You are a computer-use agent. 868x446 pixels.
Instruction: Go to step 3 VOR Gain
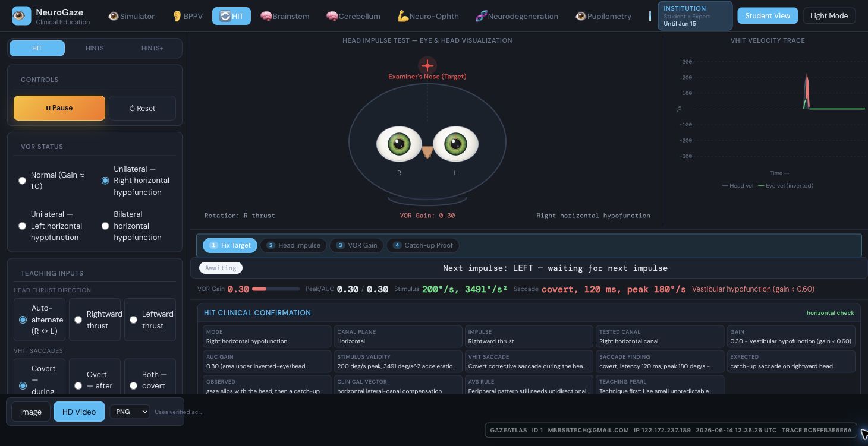(x=357, y=245)
